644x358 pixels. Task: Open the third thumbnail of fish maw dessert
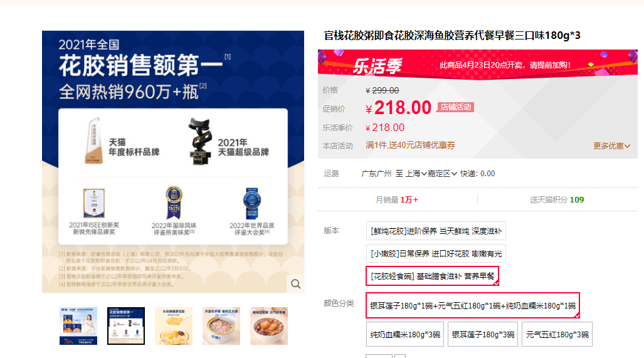tap(174, 326)
